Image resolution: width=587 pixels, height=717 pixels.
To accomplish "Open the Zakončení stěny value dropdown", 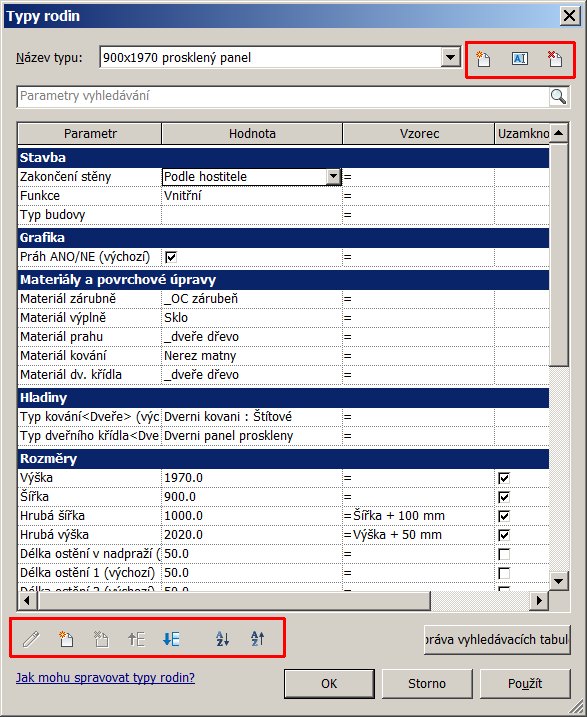I will click(334, 177).
